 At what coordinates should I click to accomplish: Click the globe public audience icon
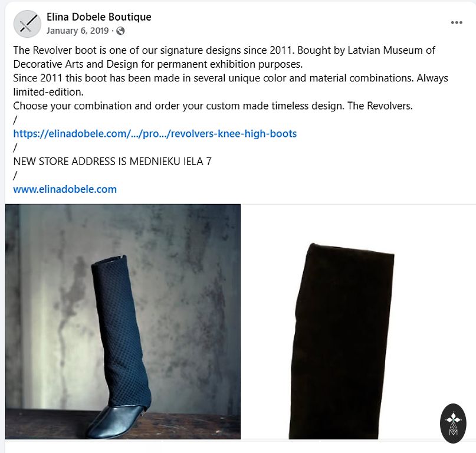tap(120, 31)
